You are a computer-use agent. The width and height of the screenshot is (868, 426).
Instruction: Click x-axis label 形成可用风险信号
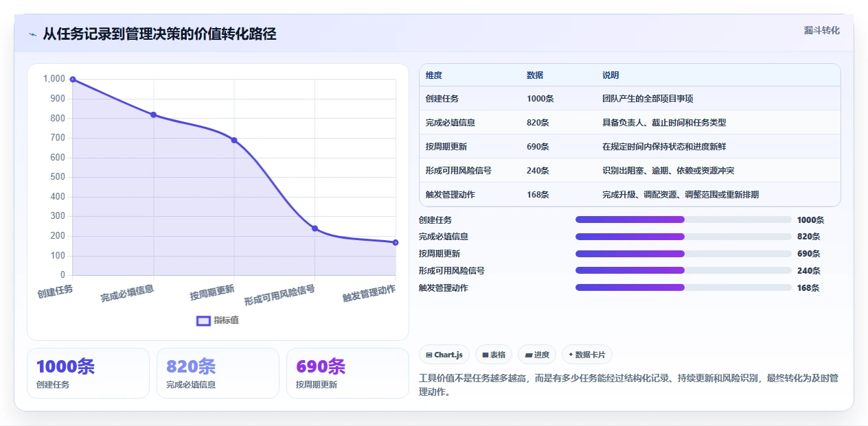279,295
